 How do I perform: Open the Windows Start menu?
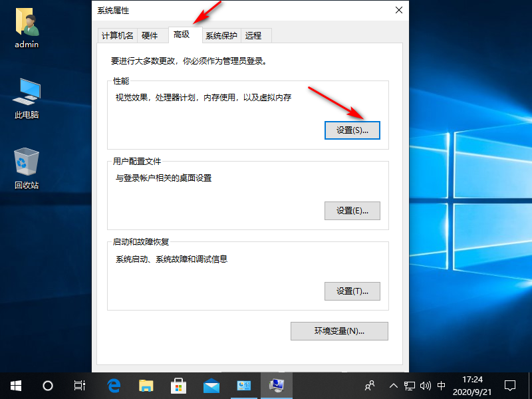(15, 386)
